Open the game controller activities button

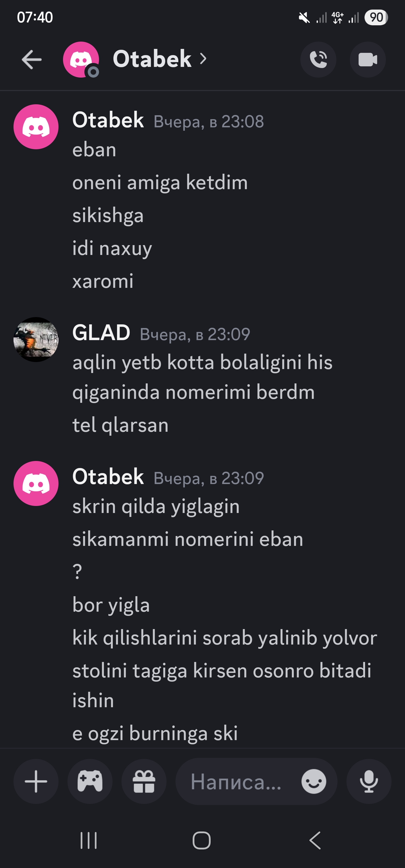(x=90, y=781)
